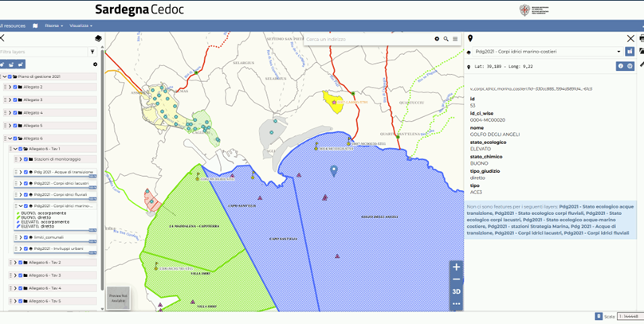Open the Visualizza menu

80,25
